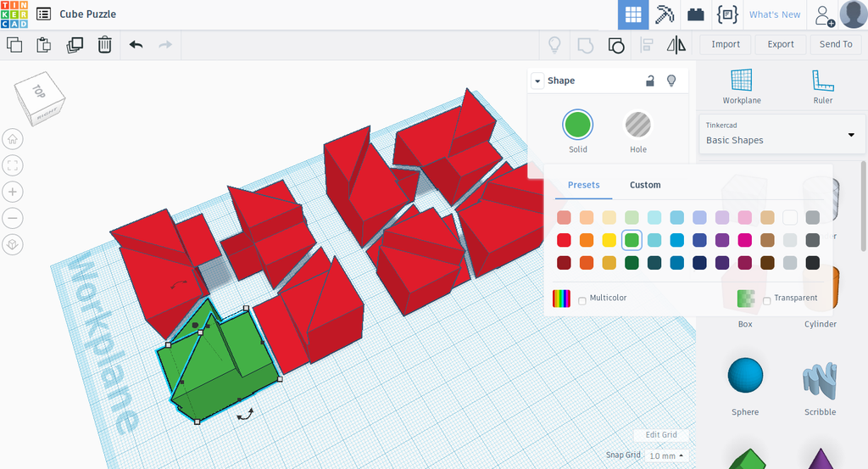Redo the action
868x469 pixels.
tap(165, 44)
